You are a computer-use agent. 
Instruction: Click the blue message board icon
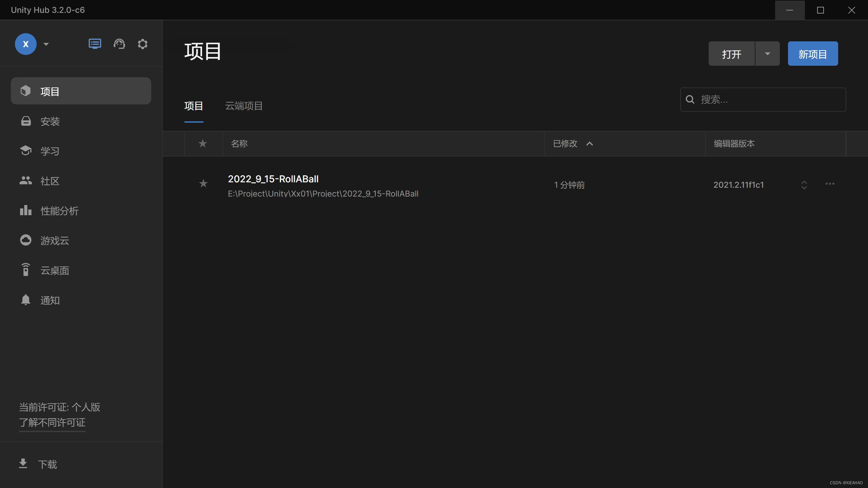(95, 44)
